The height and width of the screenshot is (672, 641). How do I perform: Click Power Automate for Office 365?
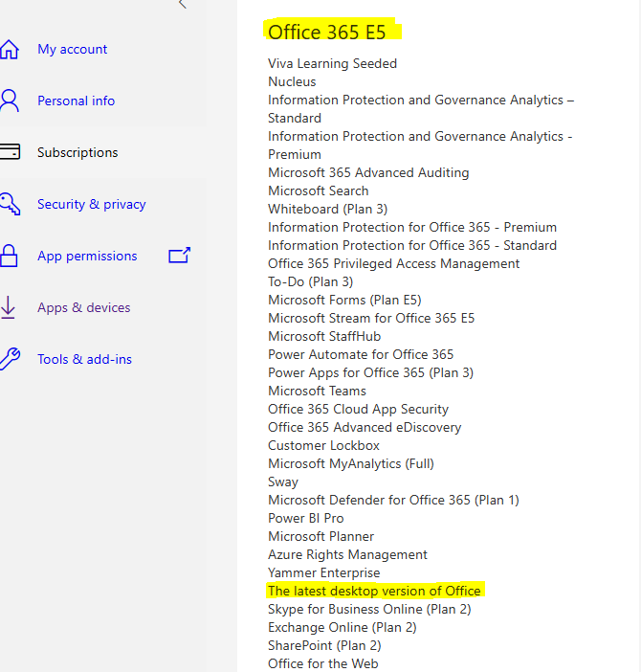[x=361, y=354]
